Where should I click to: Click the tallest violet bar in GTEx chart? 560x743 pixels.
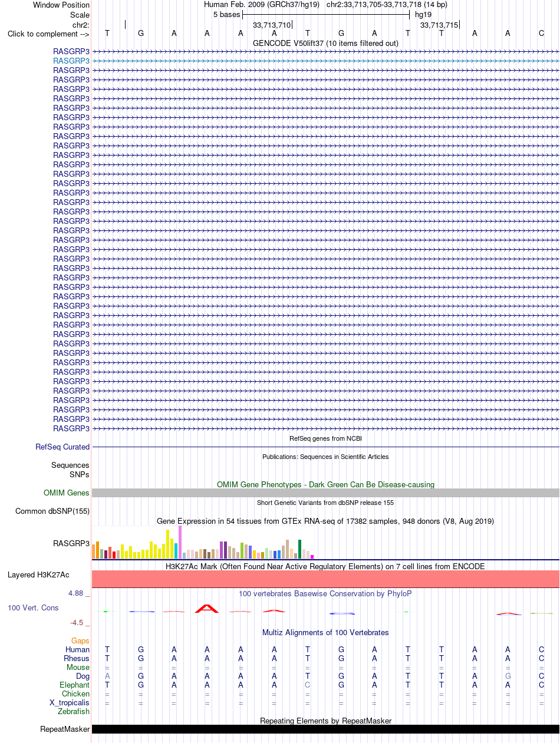point(180,542)
